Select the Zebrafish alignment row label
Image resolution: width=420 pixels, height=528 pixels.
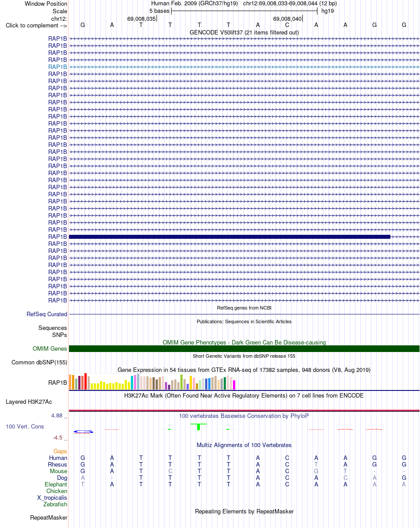[x=55, y=505]
